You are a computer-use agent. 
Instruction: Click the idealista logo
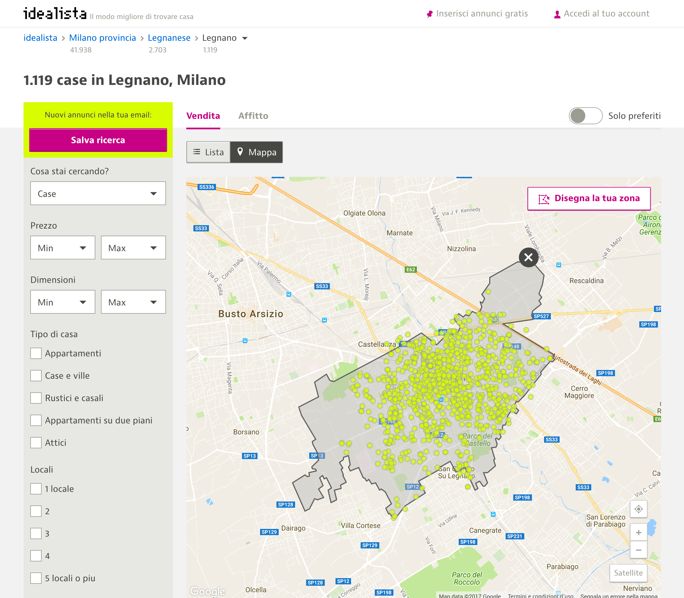pyautogui.click(x=54, y=13)
